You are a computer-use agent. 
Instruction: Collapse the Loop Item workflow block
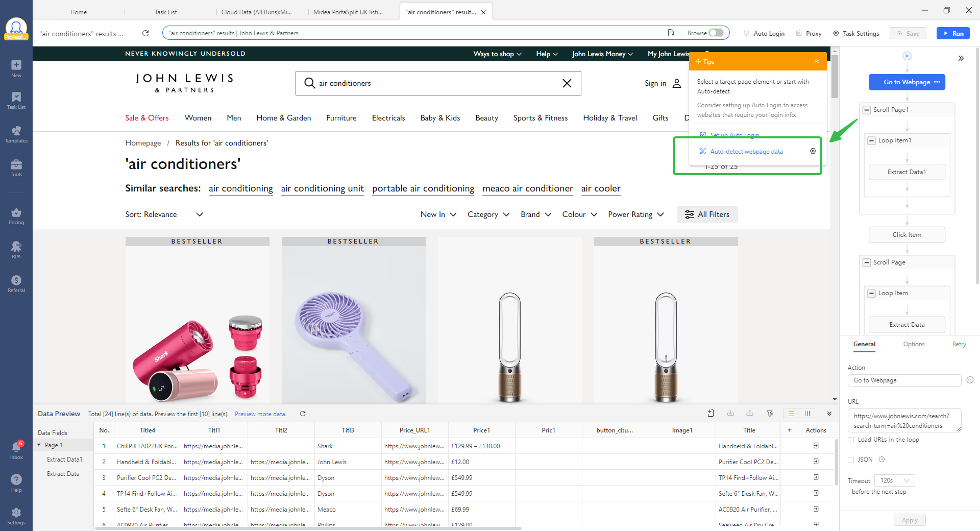tap(872, 293)
